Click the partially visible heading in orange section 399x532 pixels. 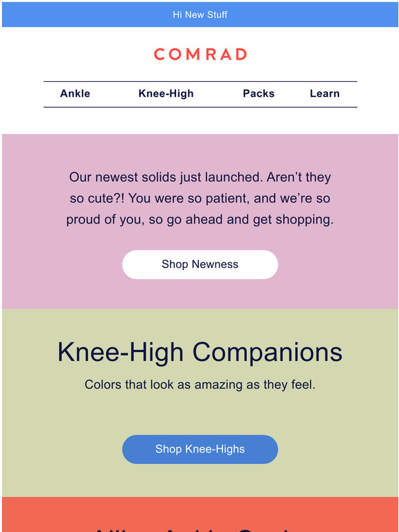coord(200,529)
